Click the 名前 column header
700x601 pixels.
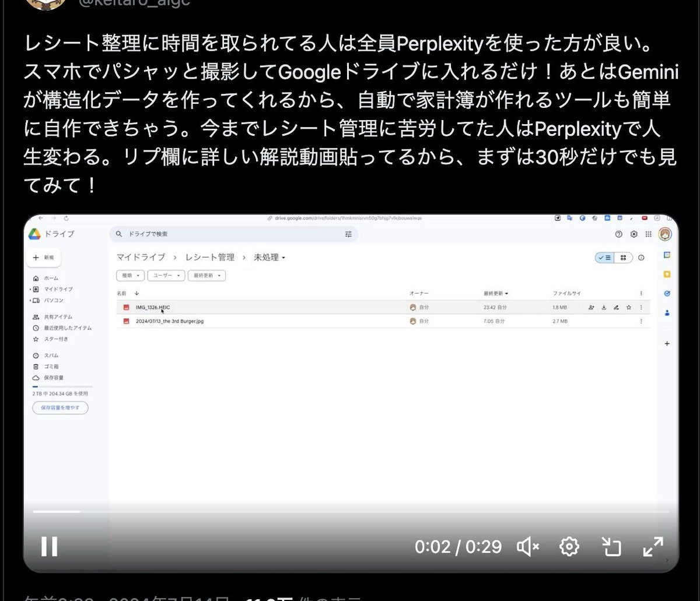(121, 293)
